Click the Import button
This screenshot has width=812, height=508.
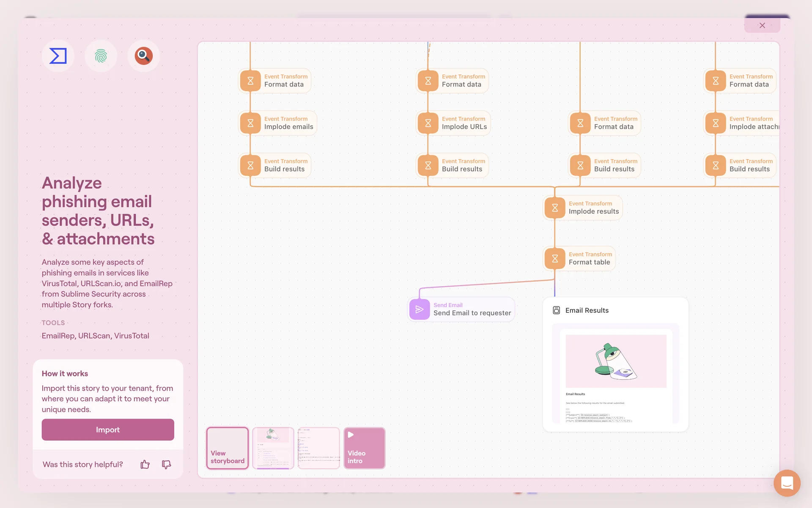coord(108,430)
